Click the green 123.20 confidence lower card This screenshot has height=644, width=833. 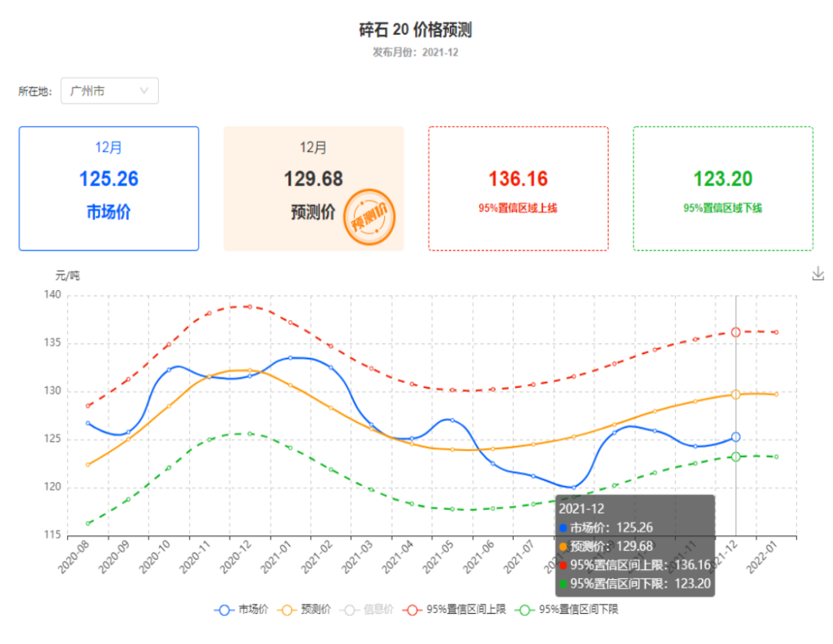tap(723, 188)
